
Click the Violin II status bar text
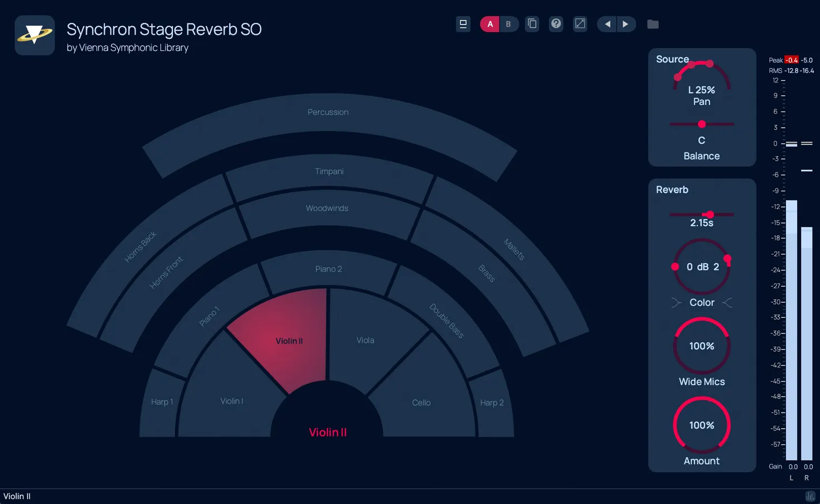pyautogui.click(x=17, y=496)
